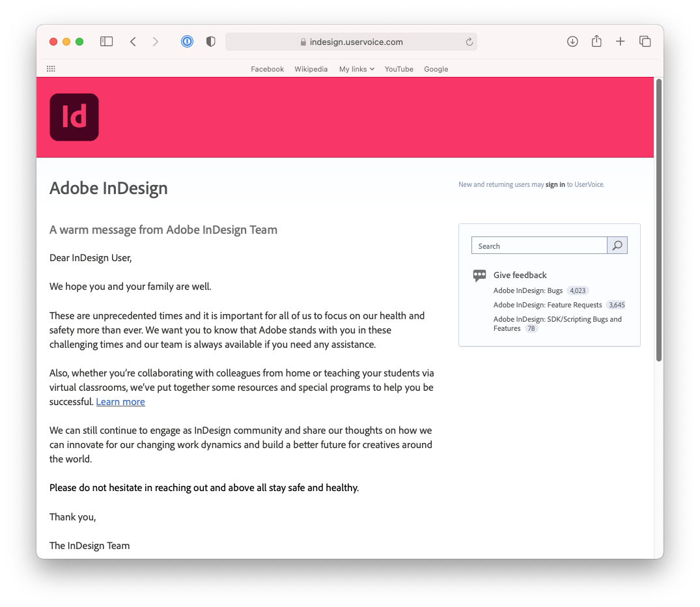Expand the My links bookmark folder
Screen dimensions: 700x607
click(357, 69)
